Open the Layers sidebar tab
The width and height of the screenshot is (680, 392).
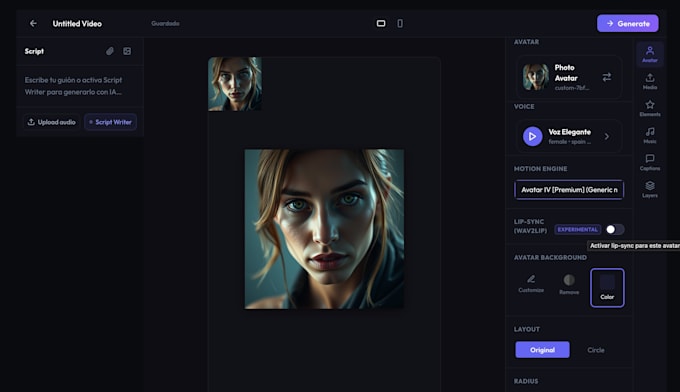click(x=650, y=189)
